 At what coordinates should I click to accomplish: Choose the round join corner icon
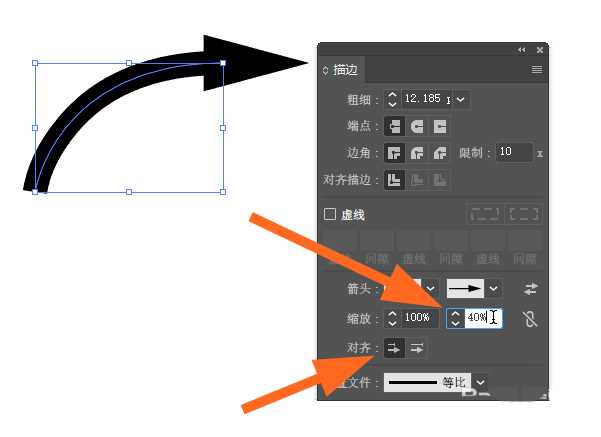(x=417, y=153)
